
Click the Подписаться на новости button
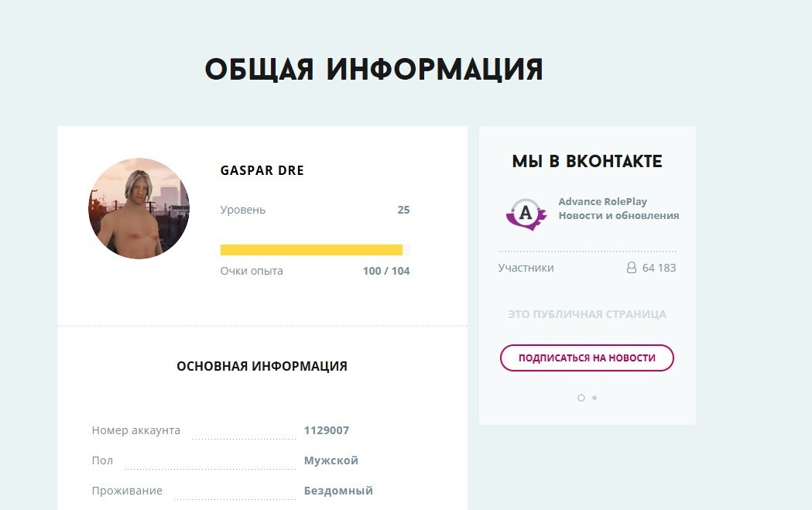pos(587,358)
